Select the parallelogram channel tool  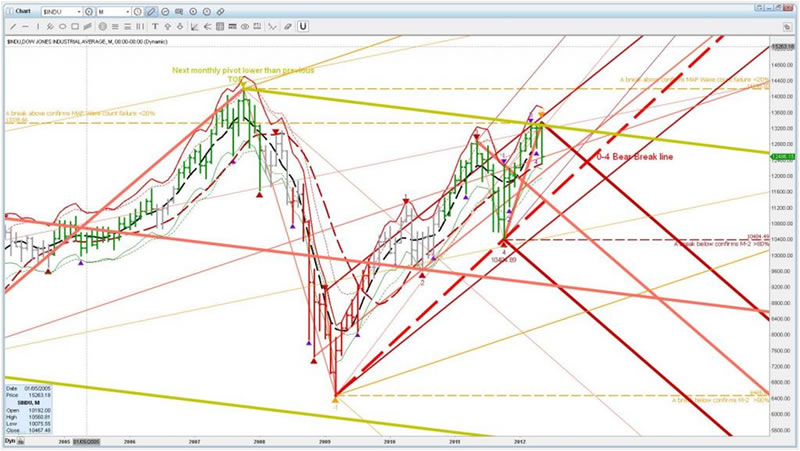click(87, 27)
